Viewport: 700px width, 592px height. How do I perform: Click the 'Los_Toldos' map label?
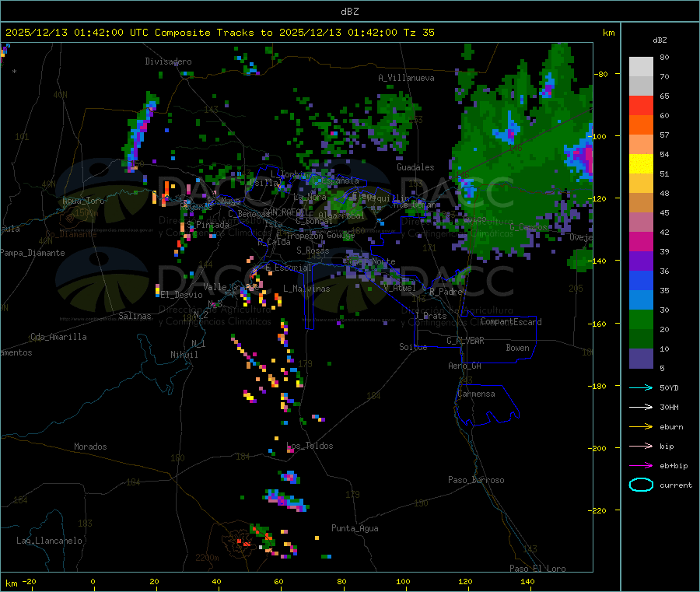click(310, 446)
